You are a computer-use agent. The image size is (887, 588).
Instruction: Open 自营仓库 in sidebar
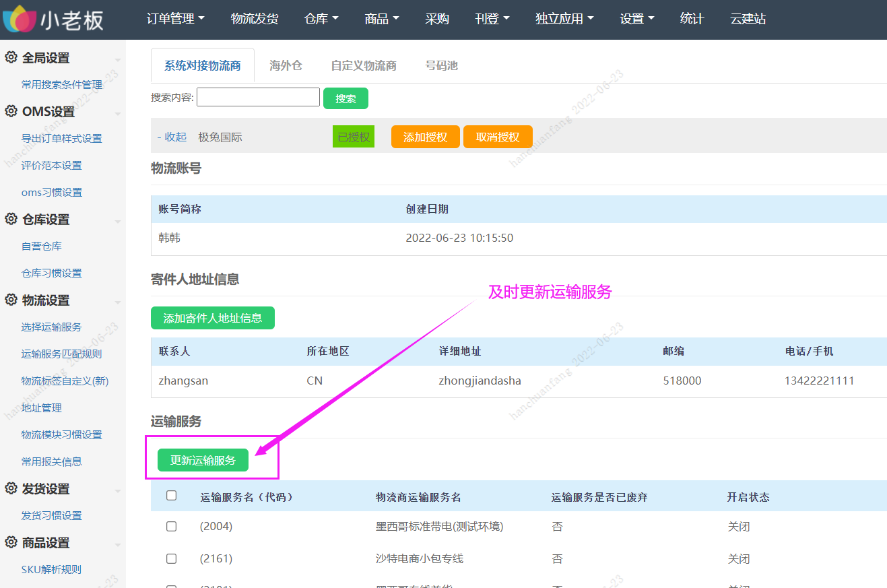[42, 247]
